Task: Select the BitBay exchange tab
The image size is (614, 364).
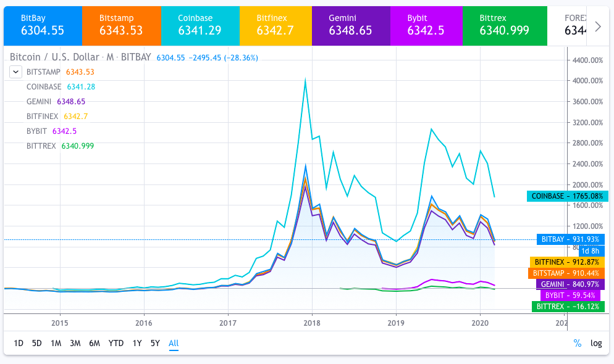Action: [x=43, y=26]
